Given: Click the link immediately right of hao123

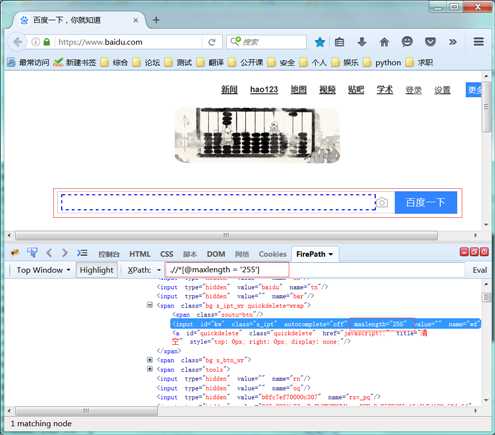Looking at the screenshot, I should point(298,89).
